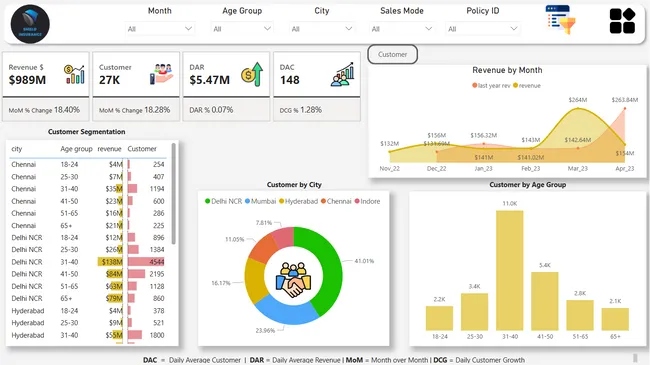Open the Sales Mode dropdown
Viewport: 650px width, 365px height.
tap(402, 29)
